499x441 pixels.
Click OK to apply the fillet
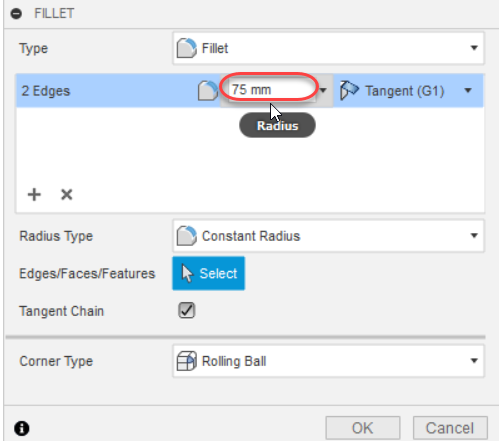pyautogui.click(x=363, y=428)
